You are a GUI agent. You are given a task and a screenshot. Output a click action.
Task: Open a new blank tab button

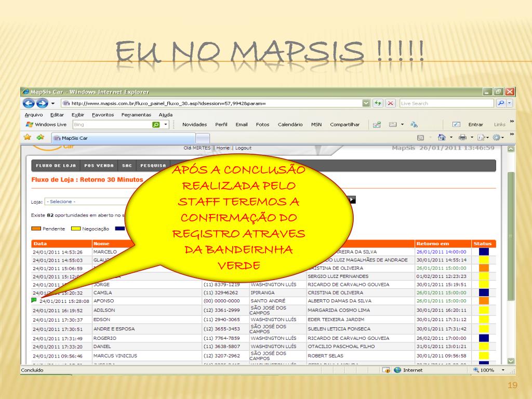(x=203, y=138)
